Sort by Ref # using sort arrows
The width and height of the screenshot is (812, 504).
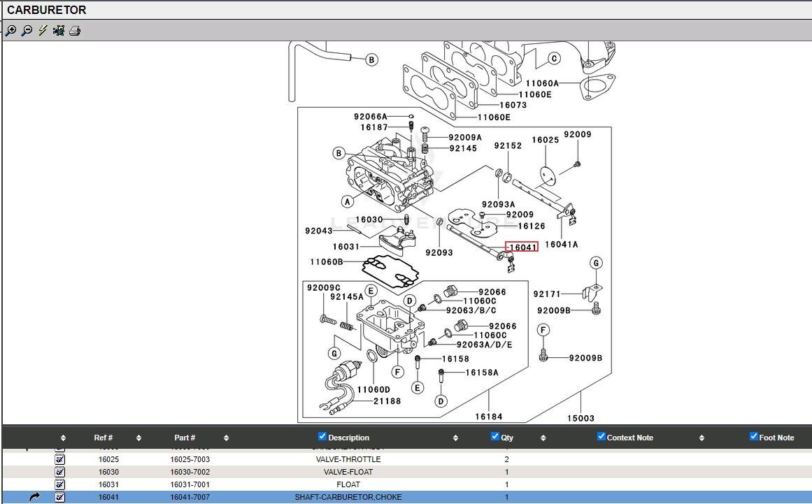coord(138,438)
